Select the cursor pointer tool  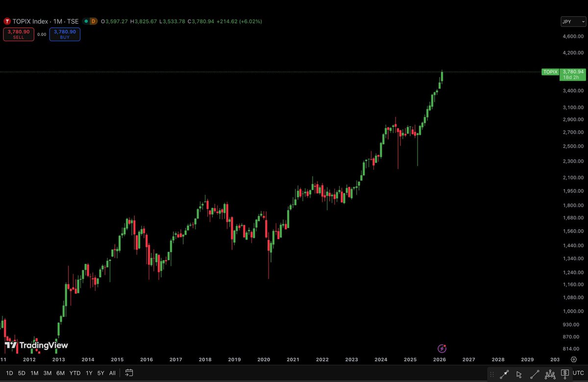click(519, 374)
